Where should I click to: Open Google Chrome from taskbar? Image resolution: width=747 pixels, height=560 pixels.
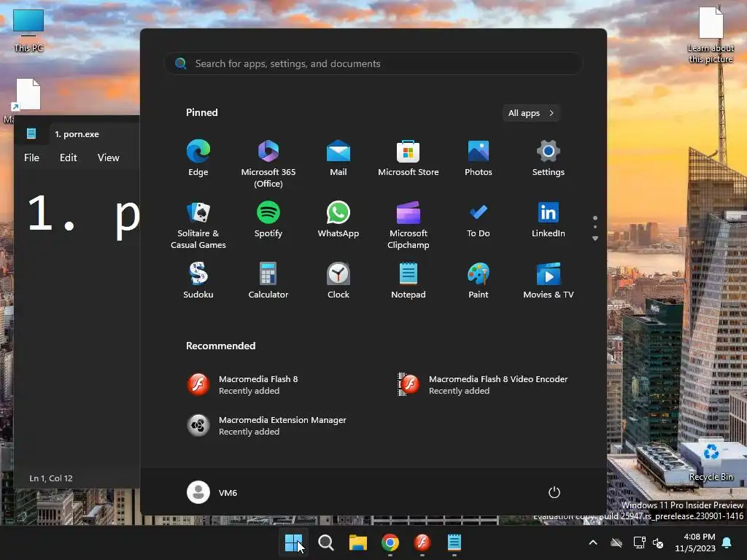click(390, 542)
